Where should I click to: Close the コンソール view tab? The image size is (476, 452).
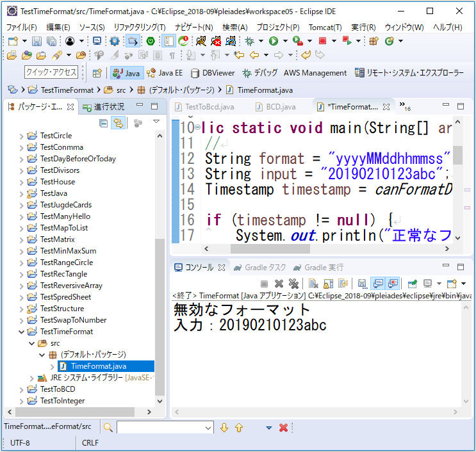tap(222, 268)
